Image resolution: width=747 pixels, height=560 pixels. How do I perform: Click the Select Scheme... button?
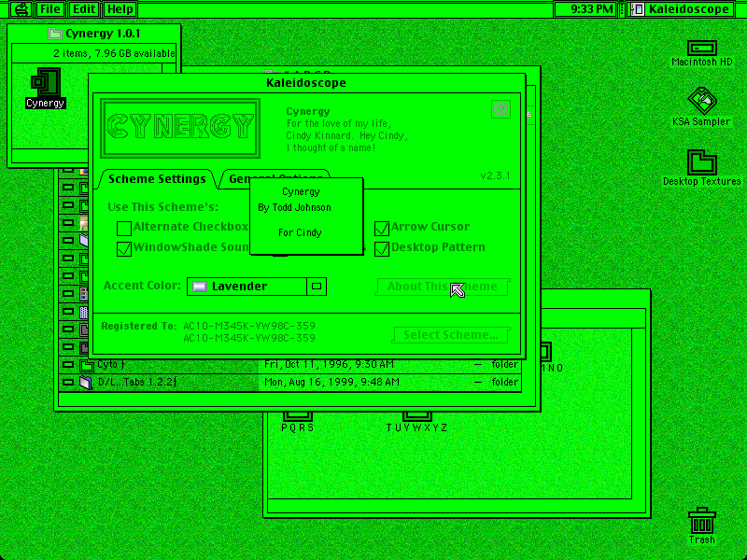point(451,335)
